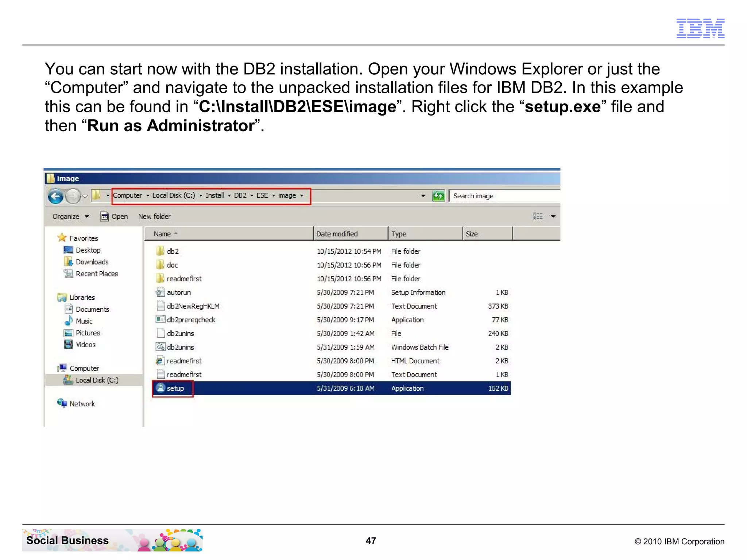Expand the arrow after Install breadcrumb

(x=229, y=196)
